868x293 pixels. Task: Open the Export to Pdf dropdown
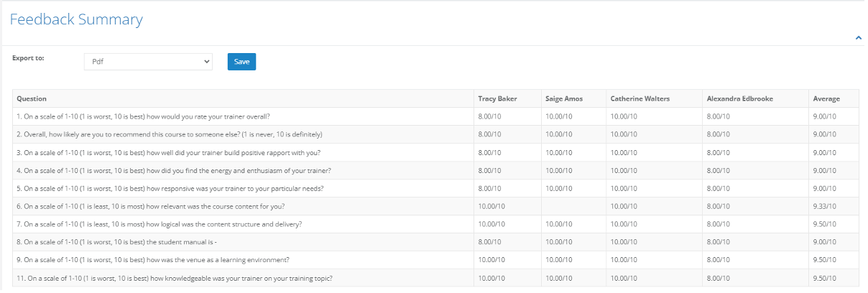tap(149, 62)
